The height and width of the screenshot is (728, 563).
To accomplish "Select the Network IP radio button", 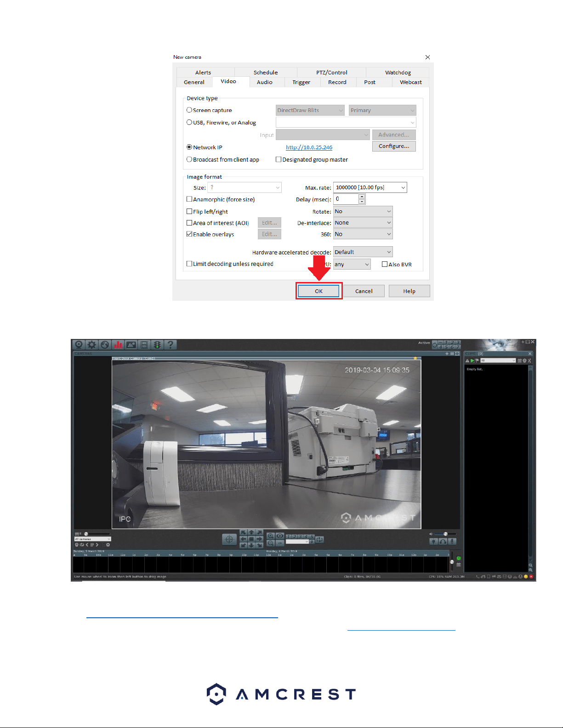I will click(189, 147).
